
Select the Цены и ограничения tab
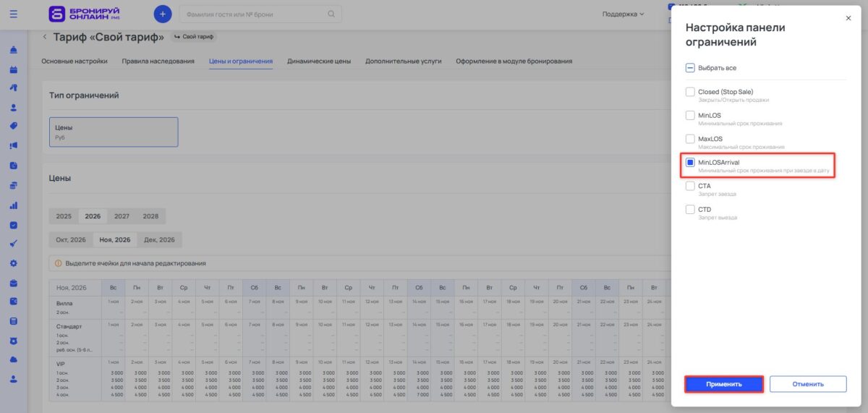tap(241, 61)
